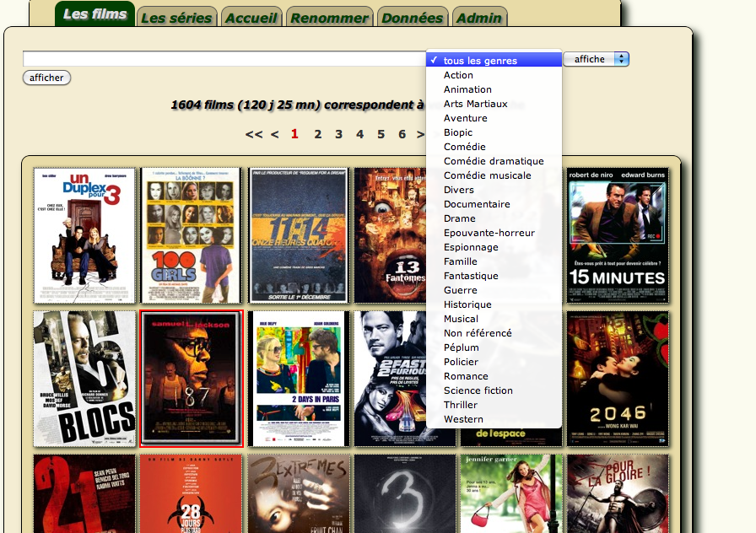Screen dimensions: 756x533
Task: Open the Les séries tab
Action: point(176,18)
